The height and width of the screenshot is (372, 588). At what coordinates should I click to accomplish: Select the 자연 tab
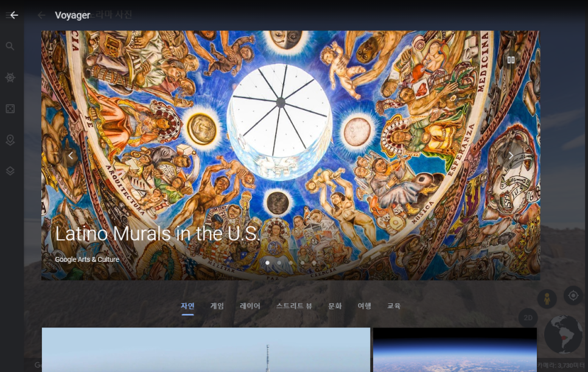(187, 306)
